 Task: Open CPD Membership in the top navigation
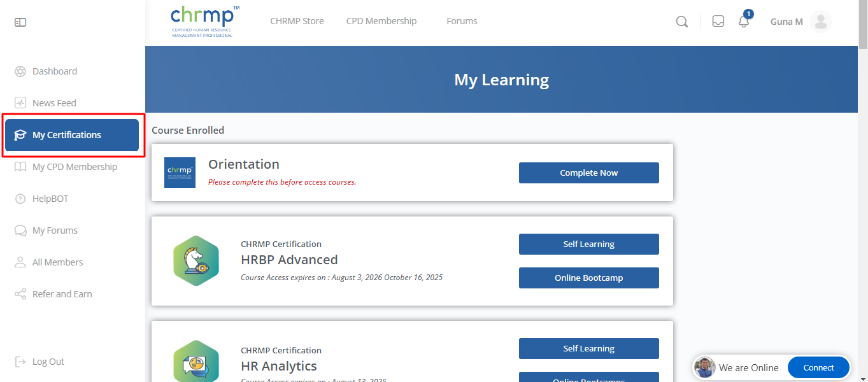point(381,21)
